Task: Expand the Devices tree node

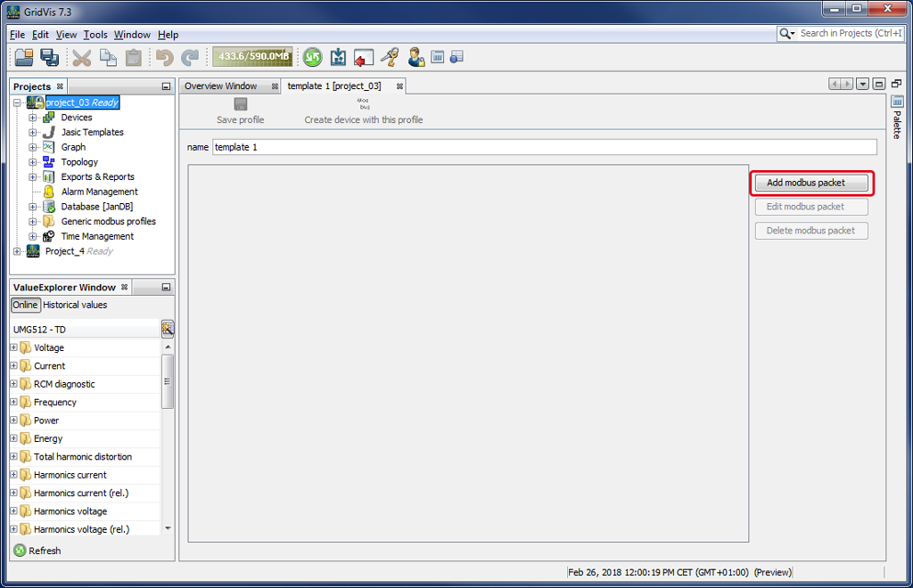Action: [x=33, y=118]
